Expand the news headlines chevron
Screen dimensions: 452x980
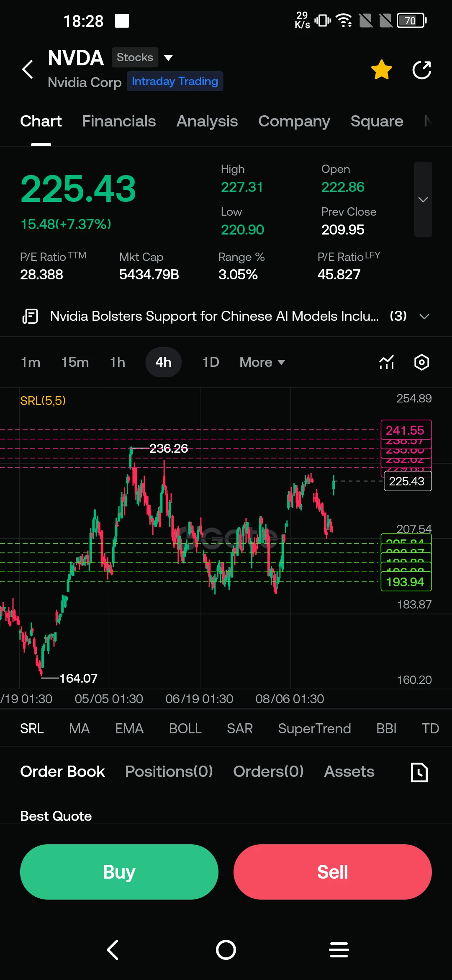click(424, 316)
